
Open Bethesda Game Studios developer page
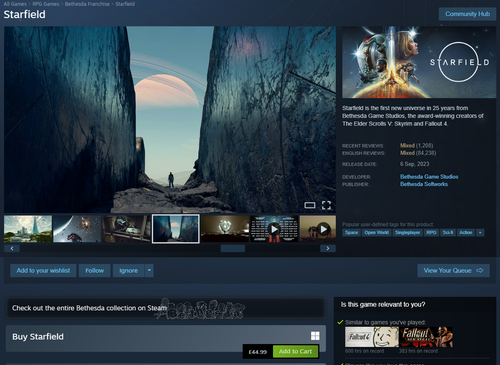coord(429,177)
